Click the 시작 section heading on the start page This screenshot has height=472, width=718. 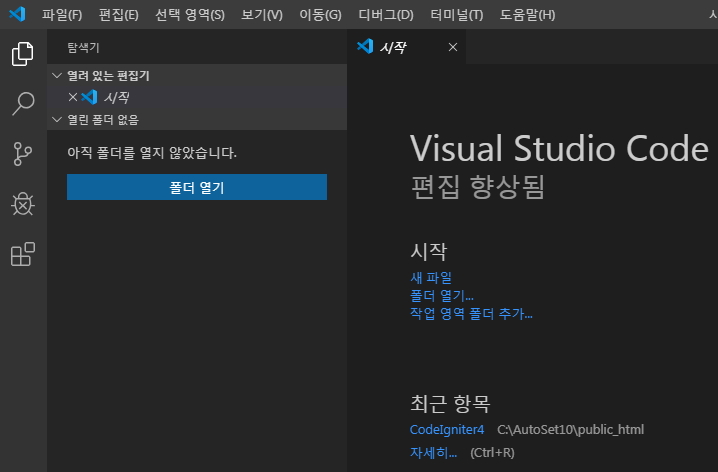[428, 251]
